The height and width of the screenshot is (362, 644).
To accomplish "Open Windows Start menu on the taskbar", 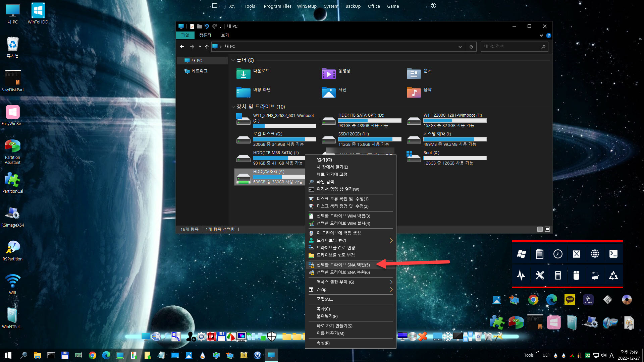I will click(x=8, y=355).
